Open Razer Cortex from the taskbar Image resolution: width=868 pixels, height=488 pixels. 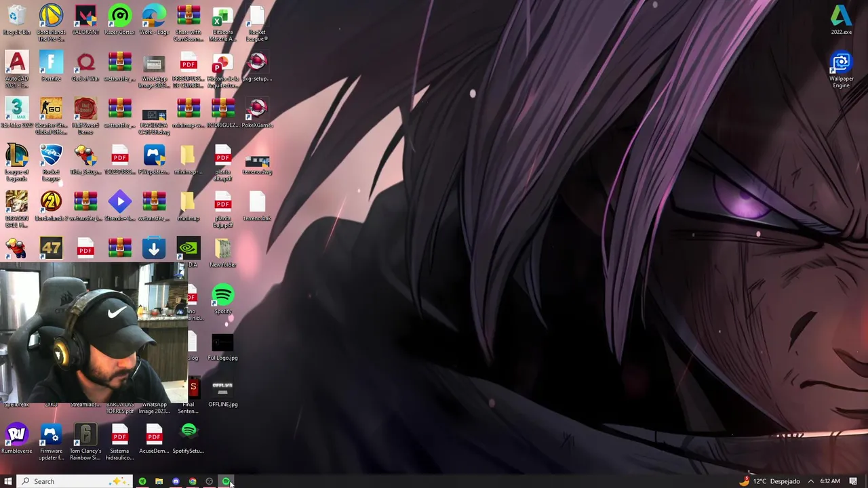[142, 481]
